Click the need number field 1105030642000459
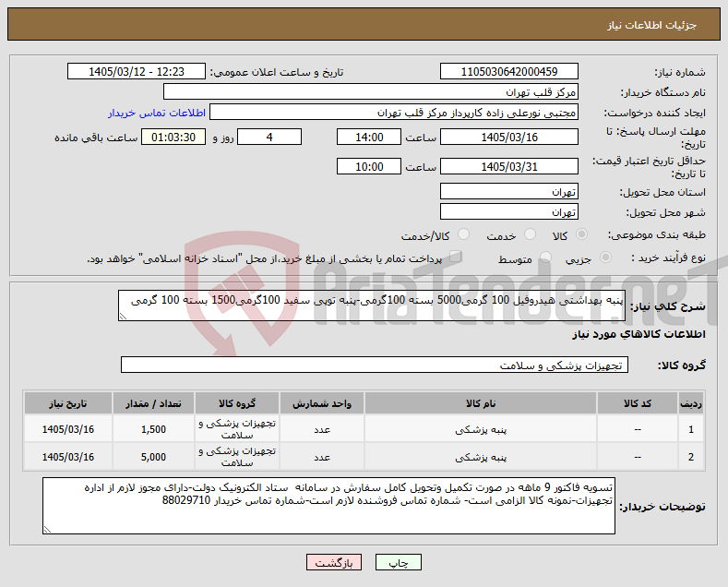 point(508,71)
